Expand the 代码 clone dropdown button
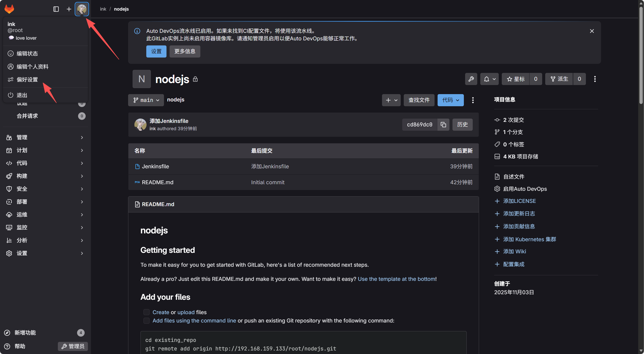Image resolution: width=644 pixels, height=354 pixels. 450,100
